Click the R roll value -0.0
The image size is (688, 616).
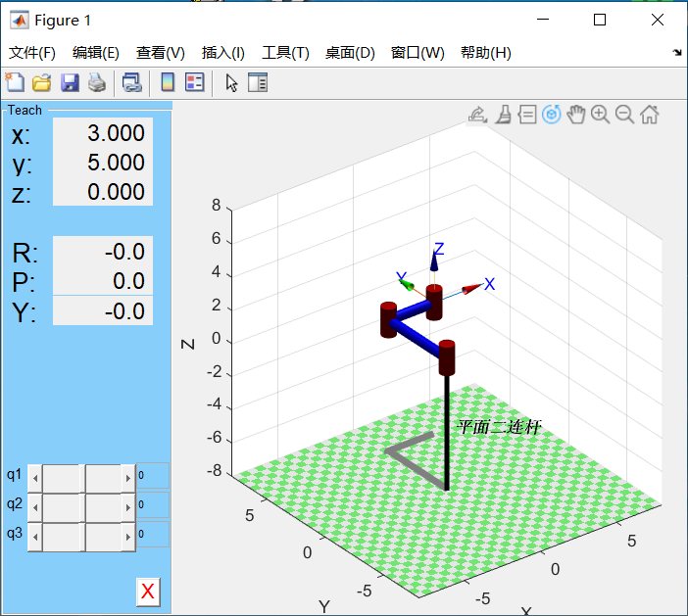[x=103, y=252]
